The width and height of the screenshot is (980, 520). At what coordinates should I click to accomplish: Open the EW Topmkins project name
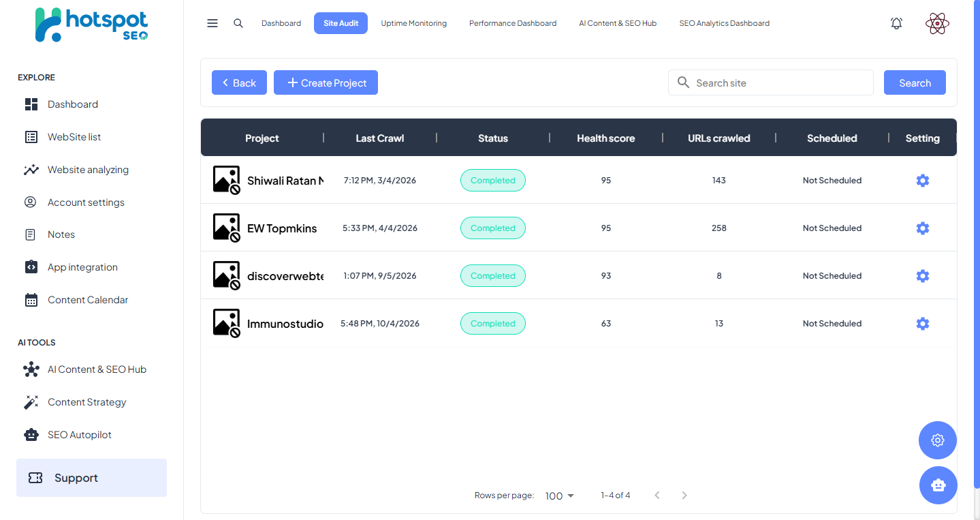coord(282,228)
